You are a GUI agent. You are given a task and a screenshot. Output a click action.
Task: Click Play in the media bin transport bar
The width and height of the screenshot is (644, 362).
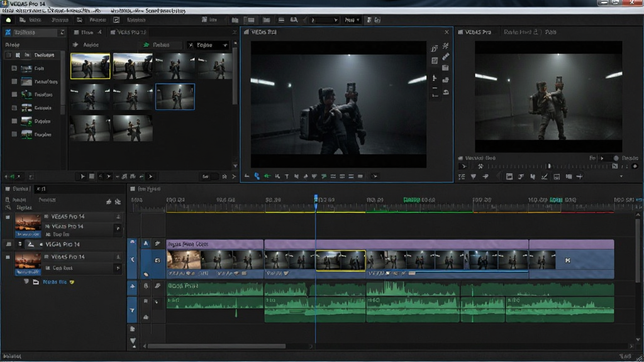(x=82, y=177)
